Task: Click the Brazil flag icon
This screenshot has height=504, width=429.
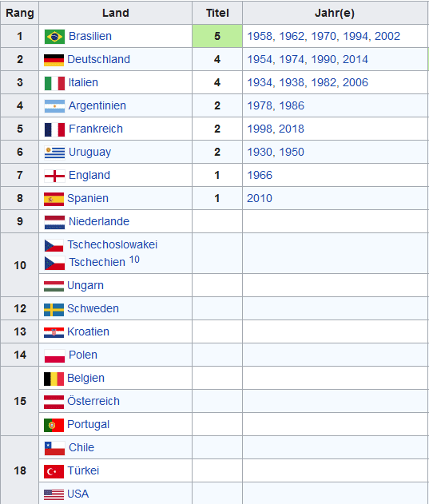Action: point(54,36)
